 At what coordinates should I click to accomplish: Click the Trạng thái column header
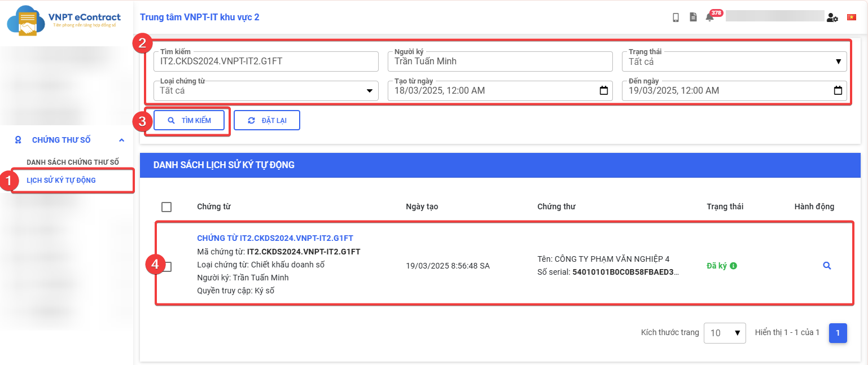[725, 206]
